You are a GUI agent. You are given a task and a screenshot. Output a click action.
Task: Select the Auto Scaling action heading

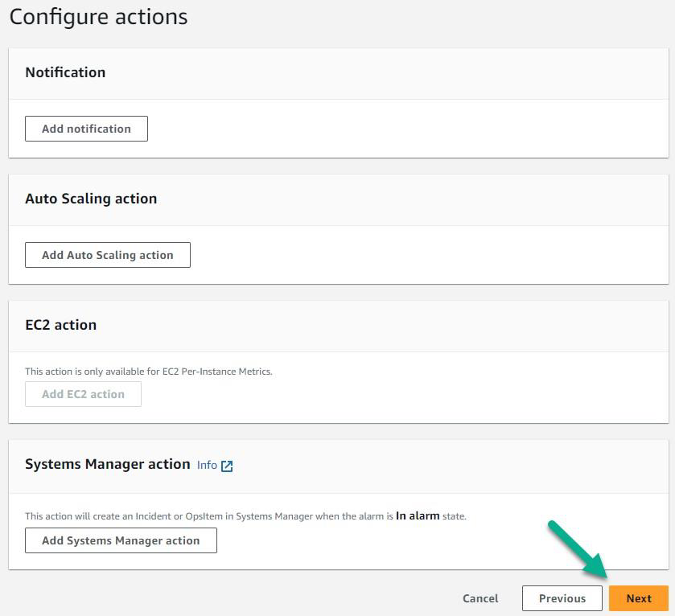click(91, 199)
